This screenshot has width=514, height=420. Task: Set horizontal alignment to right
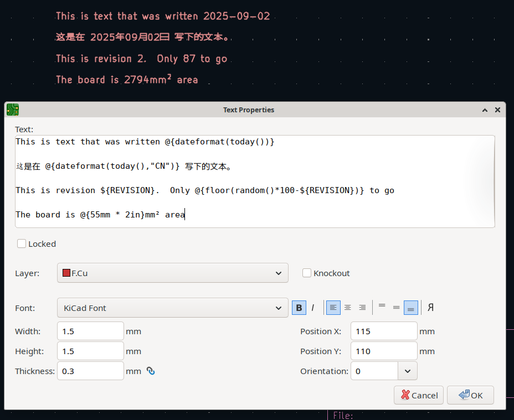[x=362, y=308]
